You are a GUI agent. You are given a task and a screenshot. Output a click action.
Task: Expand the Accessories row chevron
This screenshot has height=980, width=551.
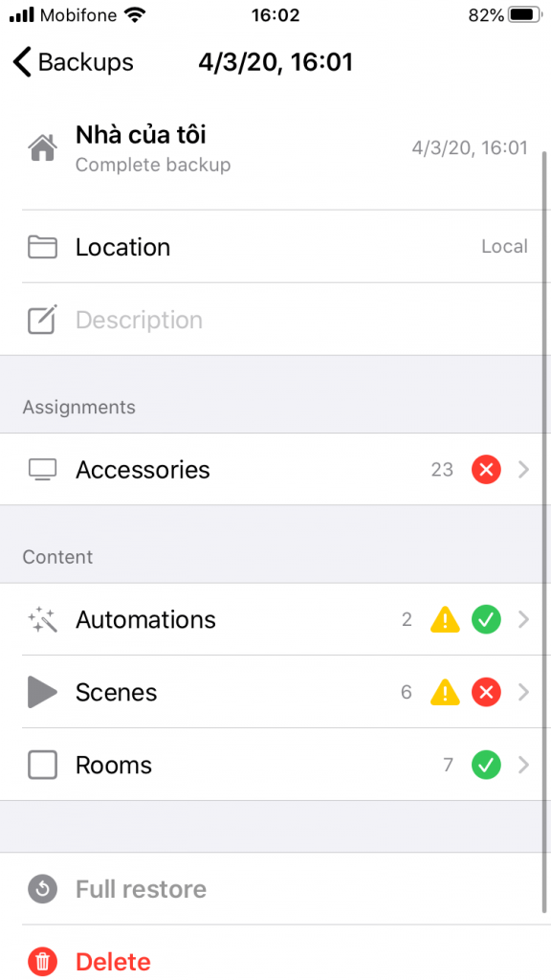pos(524,469)
